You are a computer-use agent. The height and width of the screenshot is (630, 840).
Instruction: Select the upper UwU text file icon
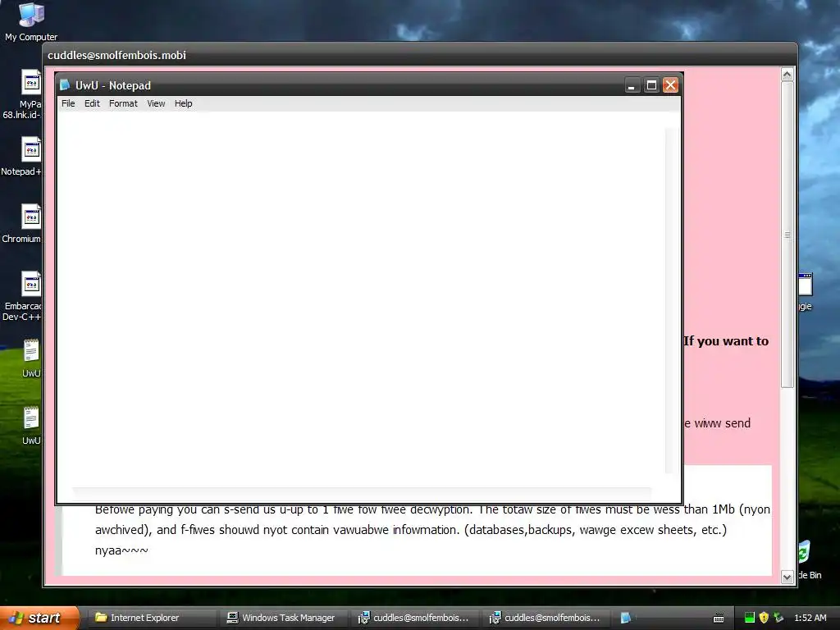[31, 358]
